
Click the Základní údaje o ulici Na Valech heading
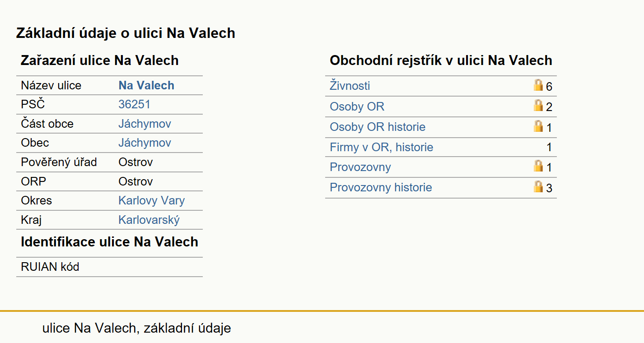point(126,33)
